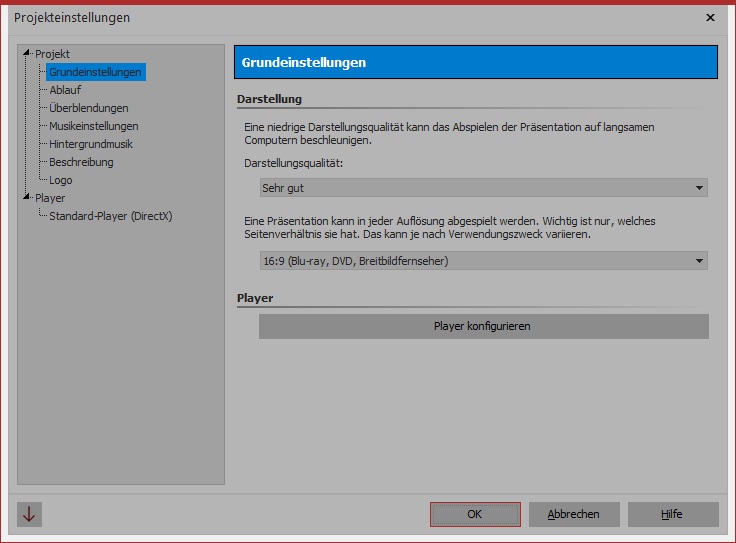Open the Darstellungsqualität dropdown

(482, 188)
